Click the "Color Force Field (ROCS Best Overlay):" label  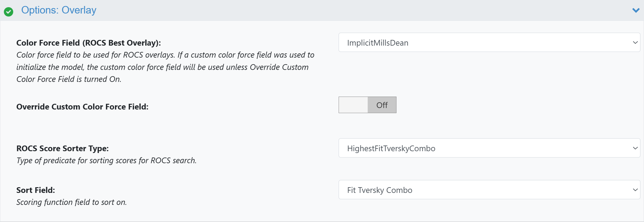[88, 43]
